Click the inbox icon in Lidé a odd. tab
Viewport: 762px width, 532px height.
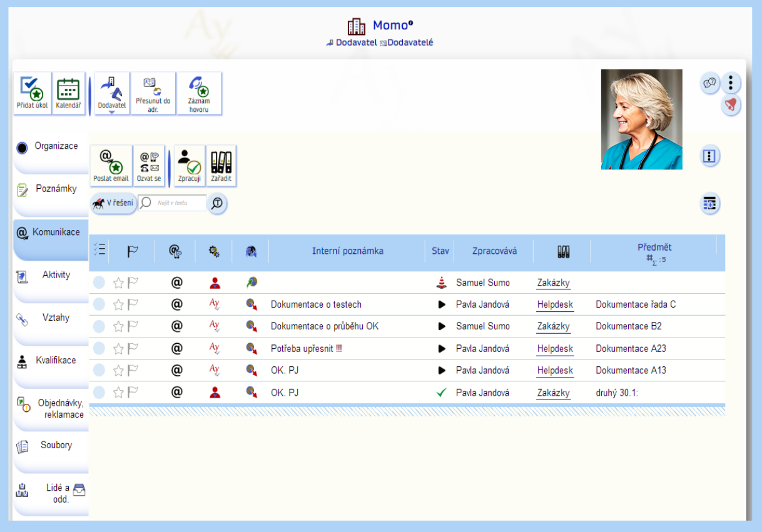(79, 489)
